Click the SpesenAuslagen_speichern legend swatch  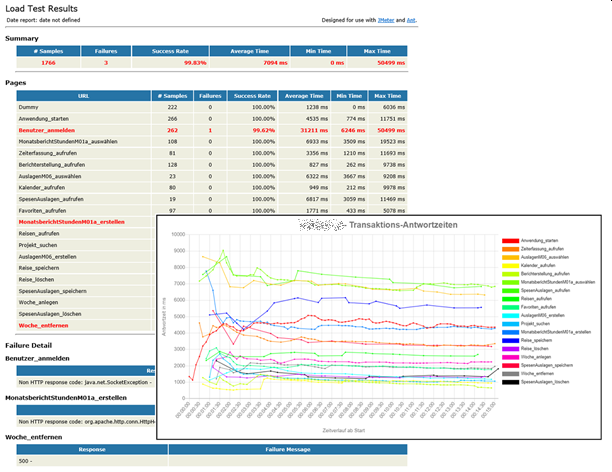(x=511, y=365)
